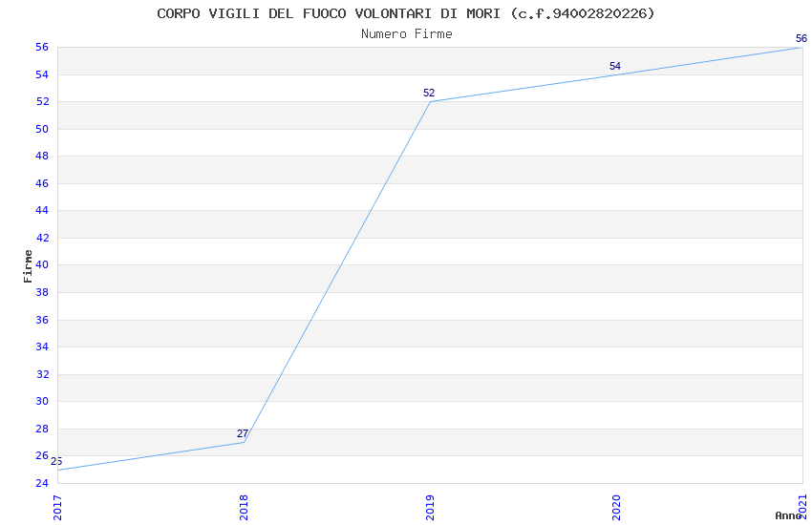This screenshot has height=525, width=812.
Task: Click the y-axis value 44
Action: point(42,211)
